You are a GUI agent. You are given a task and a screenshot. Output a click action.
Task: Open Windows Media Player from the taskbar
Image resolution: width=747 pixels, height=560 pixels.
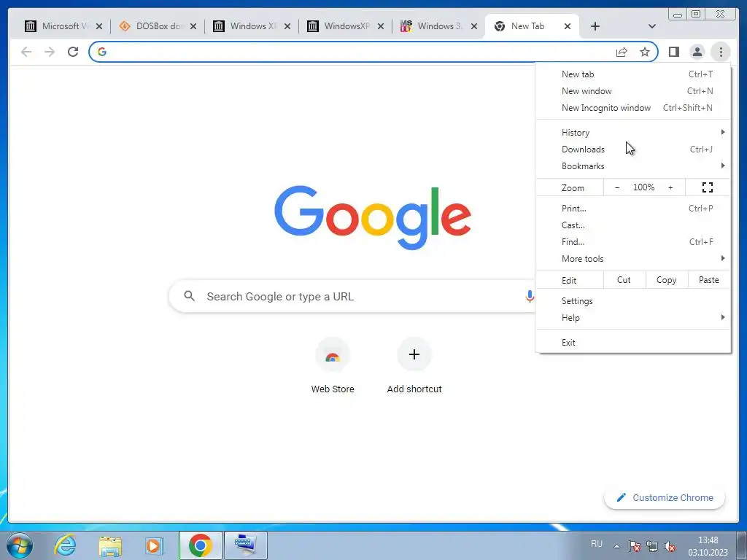pyautogui.click(x=154, y=545)
